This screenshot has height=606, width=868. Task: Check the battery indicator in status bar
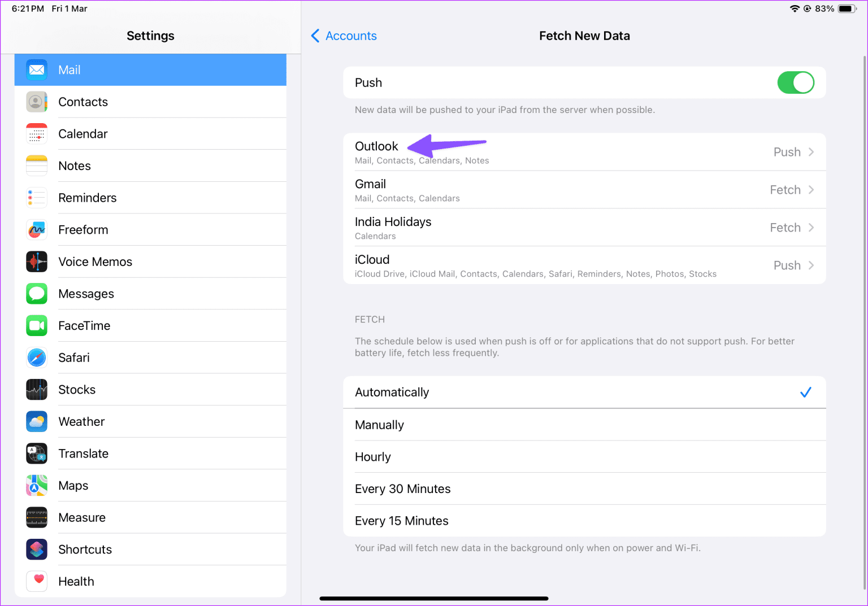pos(846,8)
